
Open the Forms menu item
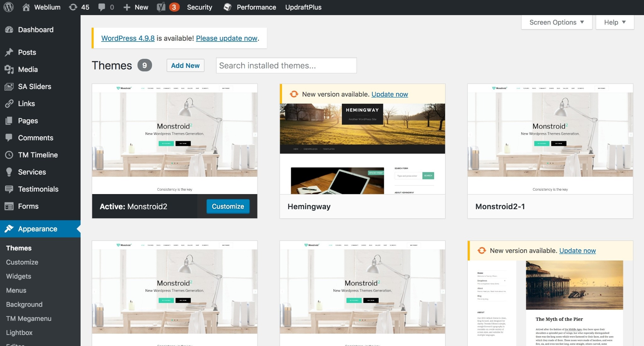pyautogui.click(x=28, y=206)
